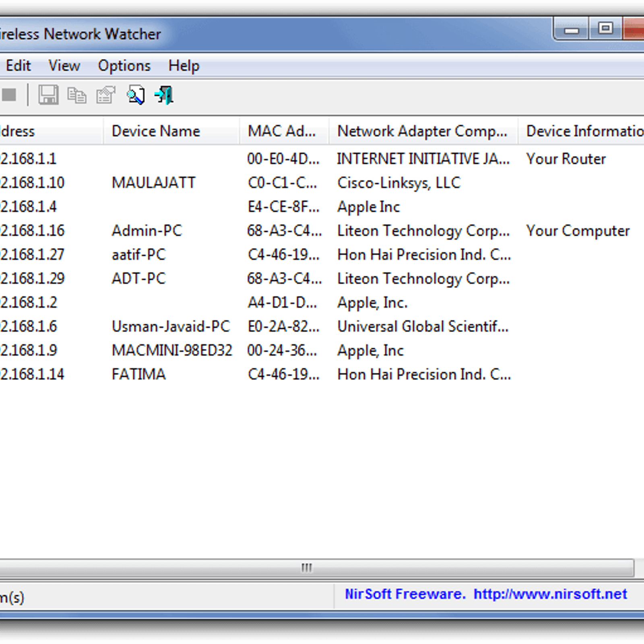Select the Usman-Javaid-PC device row

(x=171, y=326)
